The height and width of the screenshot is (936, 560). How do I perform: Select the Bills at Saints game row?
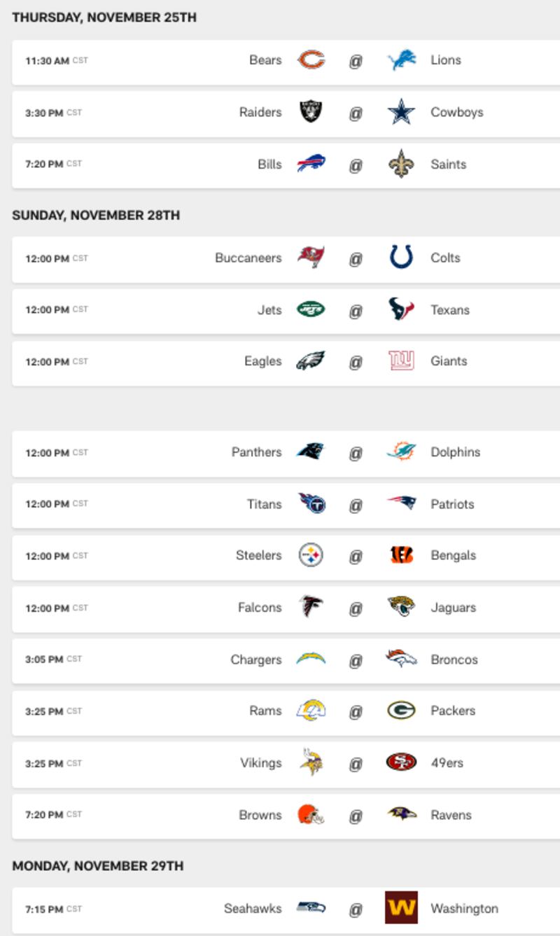click(286, 165)
